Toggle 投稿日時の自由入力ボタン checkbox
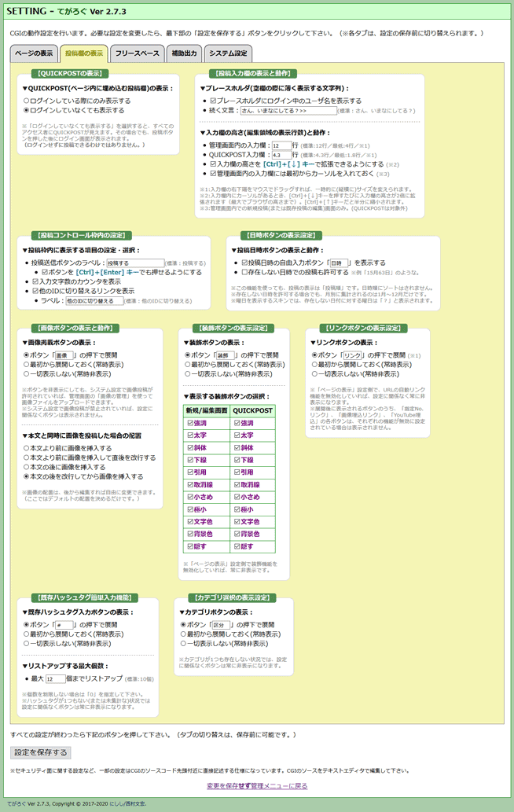The image size is (514, 812). click(245, 263)
